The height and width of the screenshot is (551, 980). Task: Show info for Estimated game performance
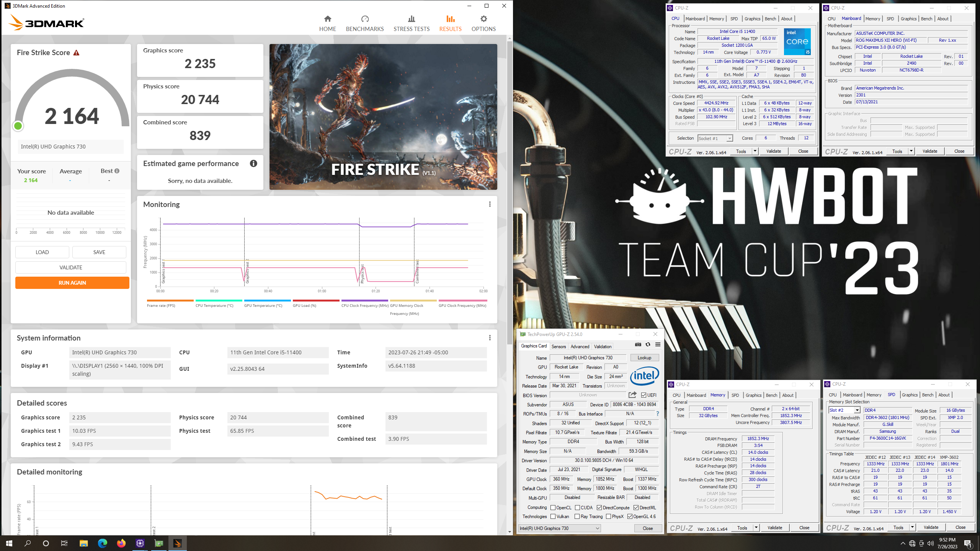tap(253, 163)
